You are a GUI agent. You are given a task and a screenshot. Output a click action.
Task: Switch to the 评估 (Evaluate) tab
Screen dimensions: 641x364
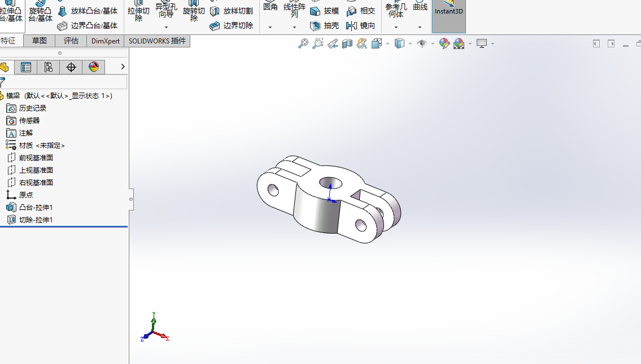pyautogui.click(x=71, y=41)
